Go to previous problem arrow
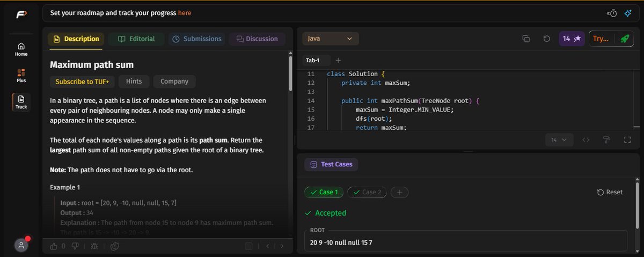The height and width of the screenshot is (257, 644). (x=267, y=246)
